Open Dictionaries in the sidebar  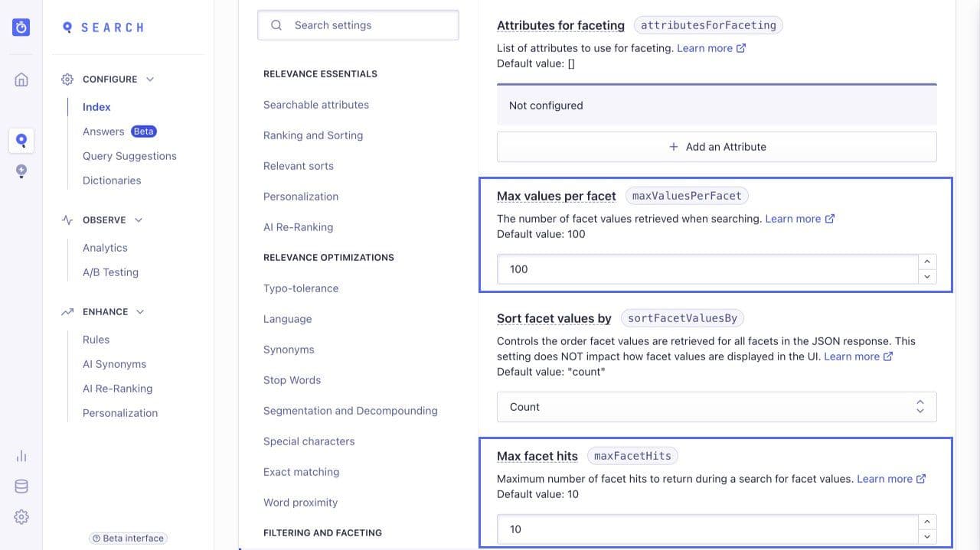[x=112, y=181]
